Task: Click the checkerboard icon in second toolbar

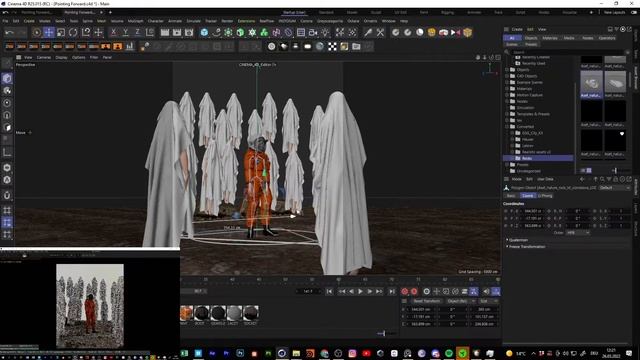Action: (332, 47)
